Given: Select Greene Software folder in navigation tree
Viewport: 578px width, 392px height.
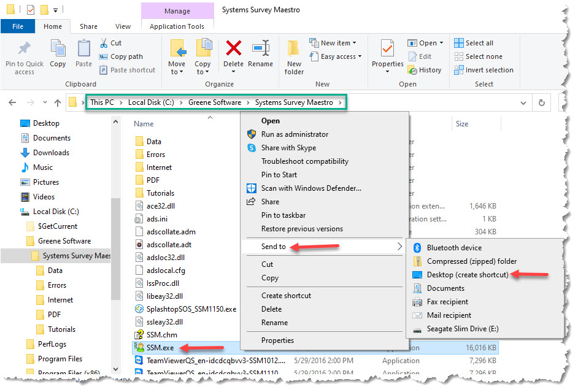Looking at the screenshot, I should pos(64,241).
